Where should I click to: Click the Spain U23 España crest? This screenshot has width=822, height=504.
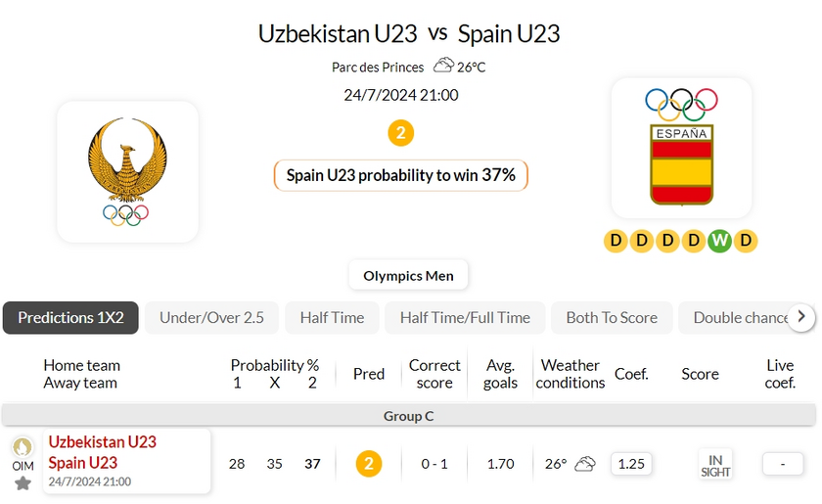coord(681,147)
